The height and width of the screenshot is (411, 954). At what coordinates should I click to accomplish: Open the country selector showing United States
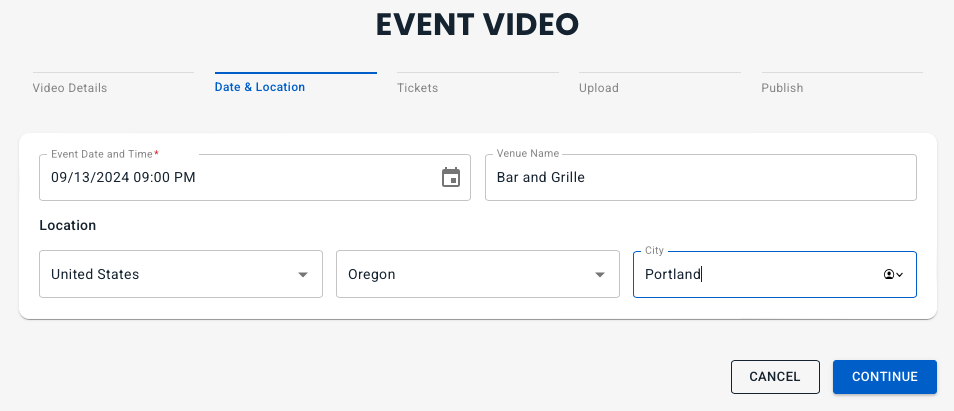click(181, 274)
